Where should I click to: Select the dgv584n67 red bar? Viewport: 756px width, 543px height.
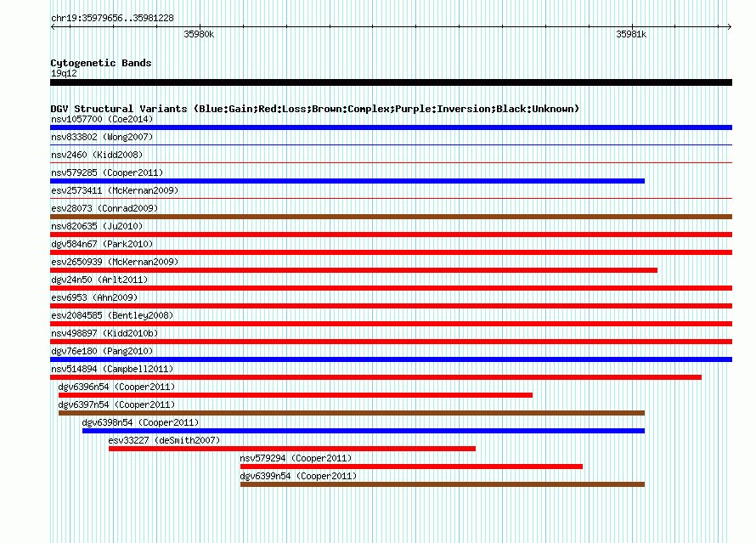click(391, 252)
